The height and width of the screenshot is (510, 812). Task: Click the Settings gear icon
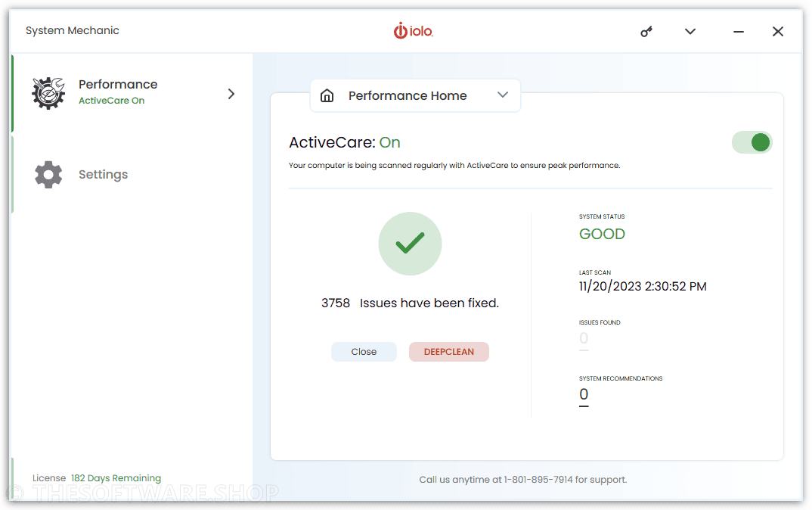coord(48,175)
